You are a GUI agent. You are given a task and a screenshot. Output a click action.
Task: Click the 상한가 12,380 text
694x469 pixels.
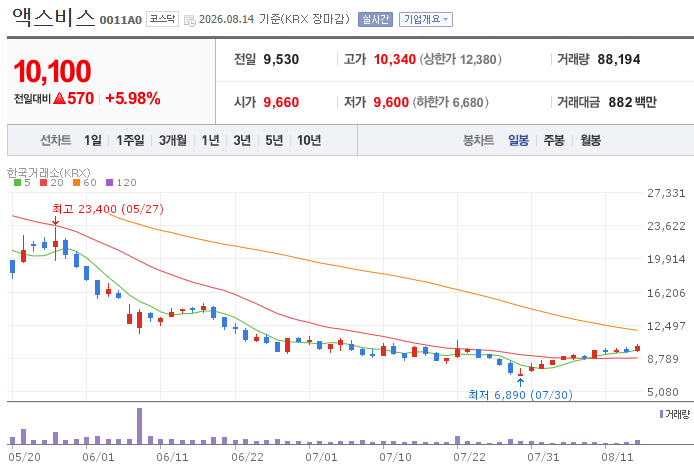click(x=460, y=59)
